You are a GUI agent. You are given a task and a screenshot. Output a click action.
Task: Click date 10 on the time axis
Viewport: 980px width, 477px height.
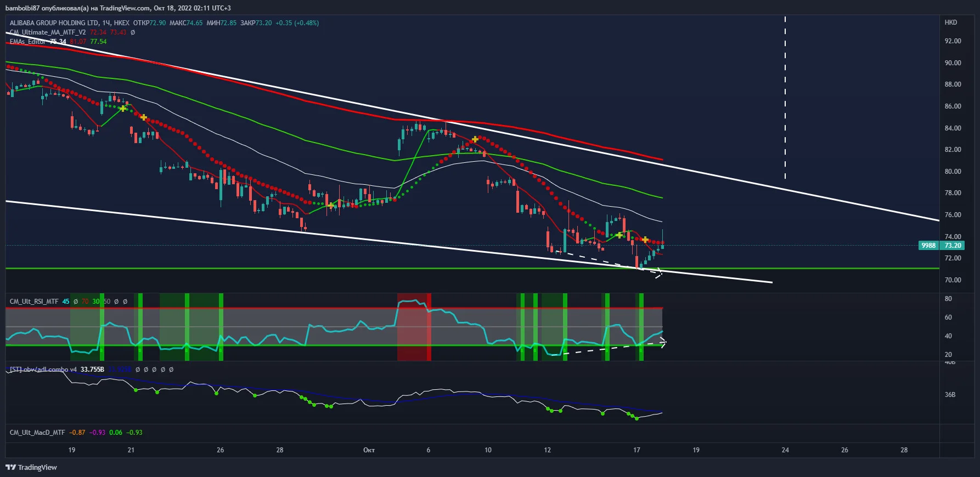tap(488, 450)
